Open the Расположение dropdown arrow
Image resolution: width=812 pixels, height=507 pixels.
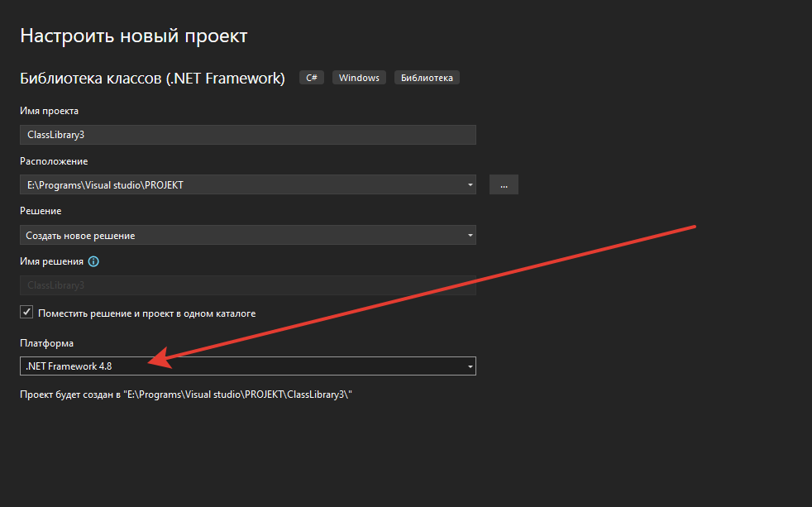(x=470, y=184)
